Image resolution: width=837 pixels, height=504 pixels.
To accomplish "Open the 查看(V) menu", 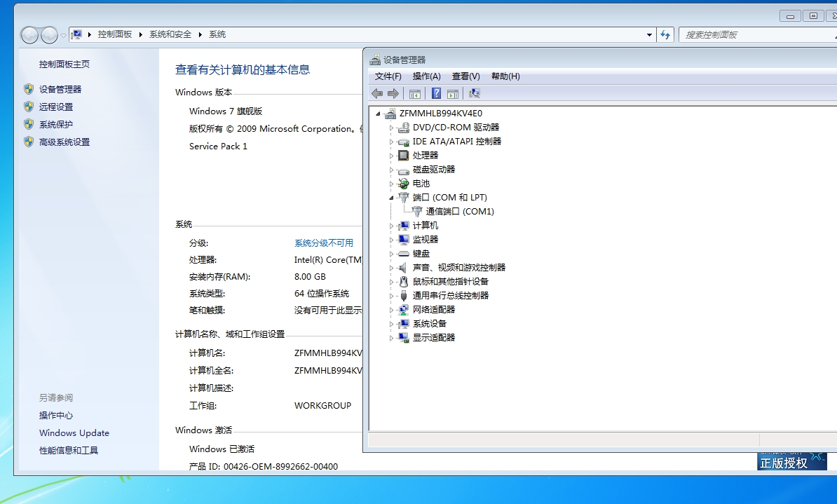I will (466, 76).
